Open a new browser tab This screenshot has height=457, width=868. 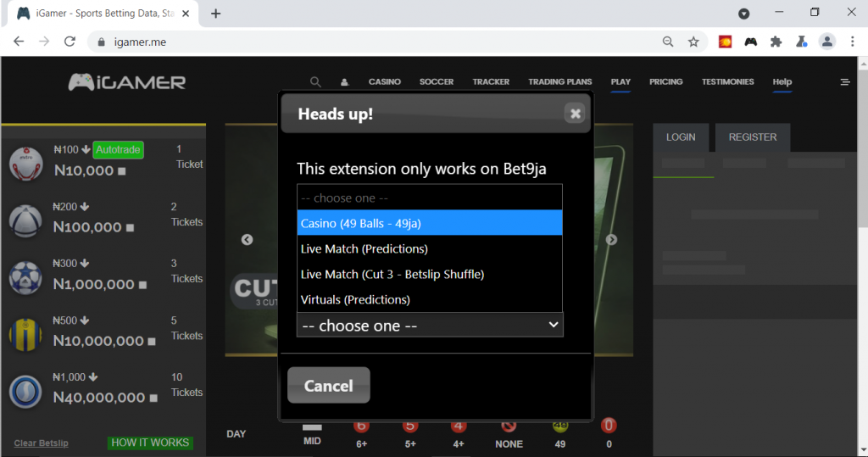click(x=216, y=14)
